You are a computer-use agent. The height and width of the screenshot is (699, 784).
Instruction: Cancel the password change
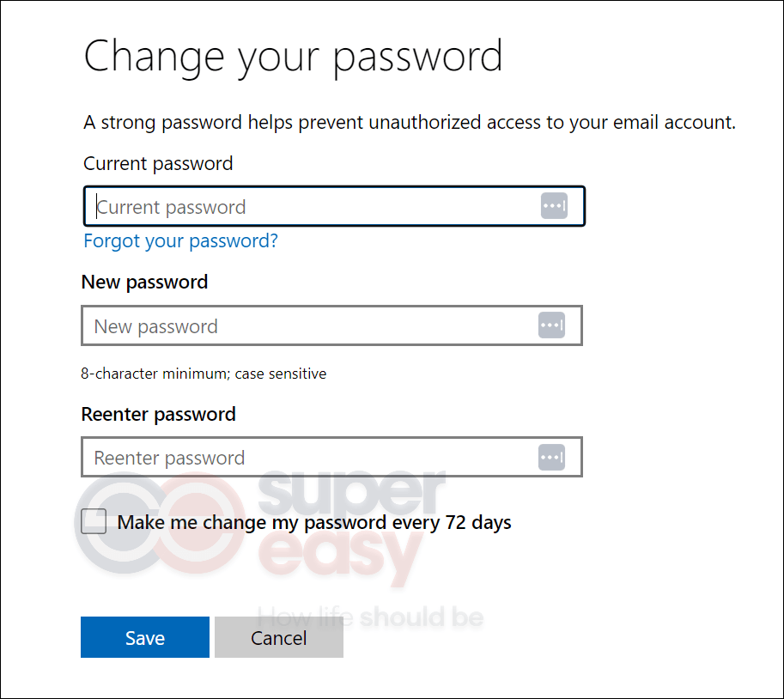click(279, 637)
